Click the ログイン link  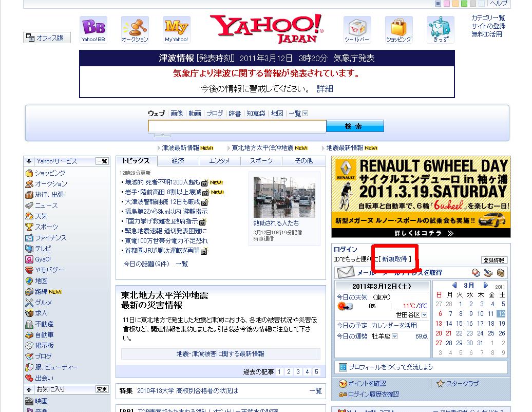pos(346,250)
